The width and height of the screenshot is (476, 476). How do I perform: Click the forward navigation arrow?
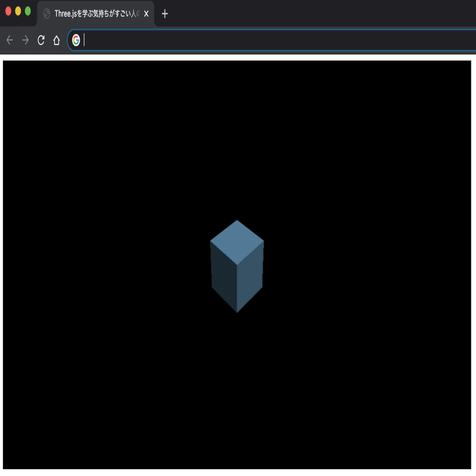(25, 40)
